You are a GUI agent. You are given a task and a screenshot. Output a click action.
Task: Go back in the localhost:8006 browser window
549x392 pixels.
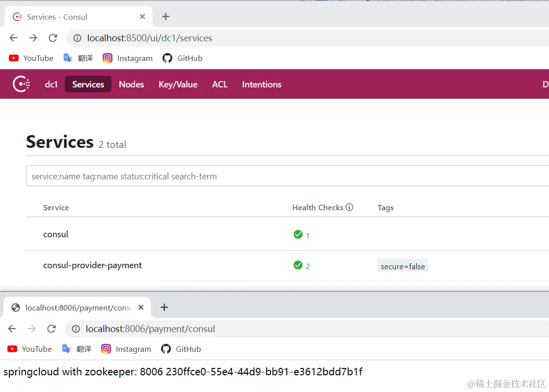click(12, 329)
